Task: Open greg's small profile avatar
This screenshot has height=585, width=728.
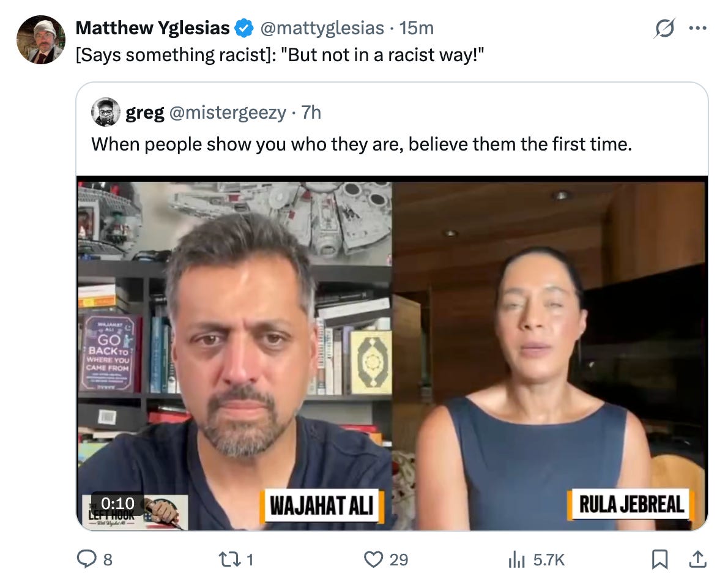Action: (105, 112)
